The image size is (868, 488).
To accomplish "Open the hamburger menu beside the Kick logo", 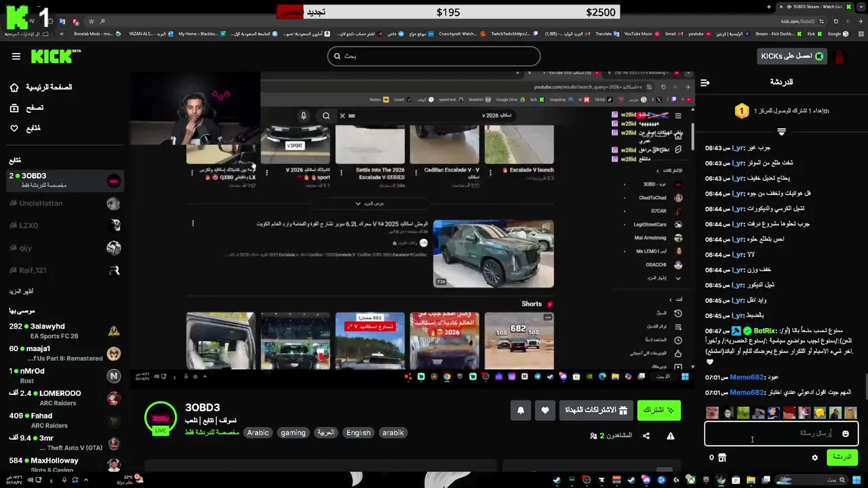I will [16, 56].
